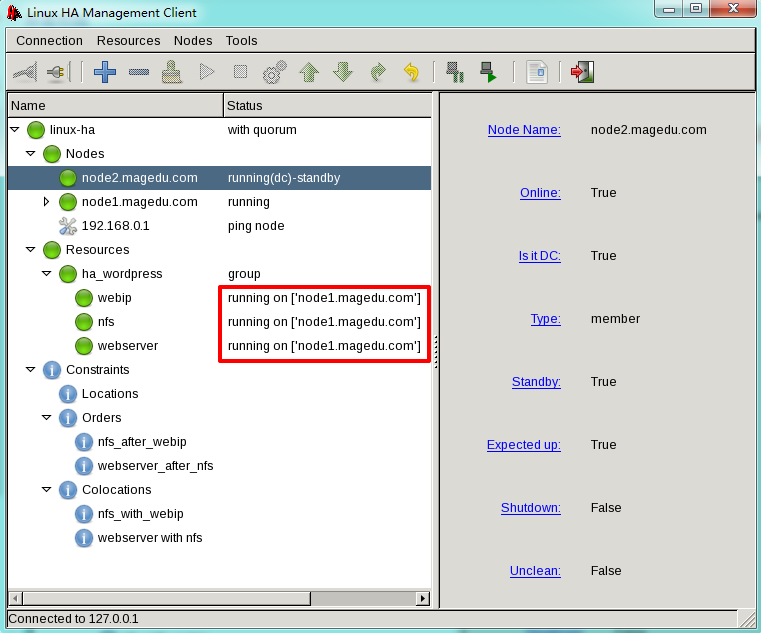
Task: Click the exit door toolbar icon
Action: (x=582, y=72)
